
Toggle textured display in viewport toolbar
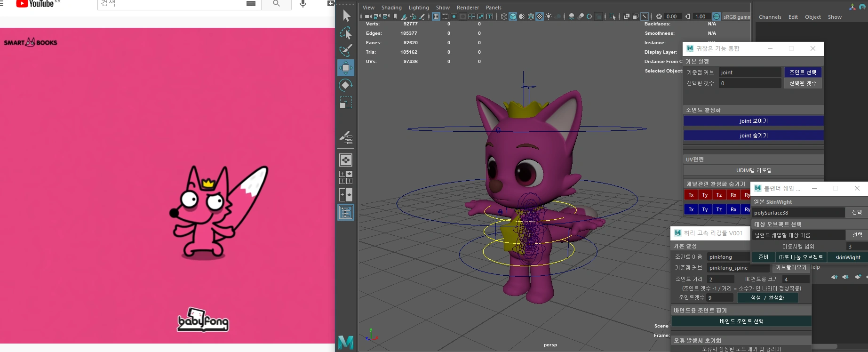tap(540, 16)
